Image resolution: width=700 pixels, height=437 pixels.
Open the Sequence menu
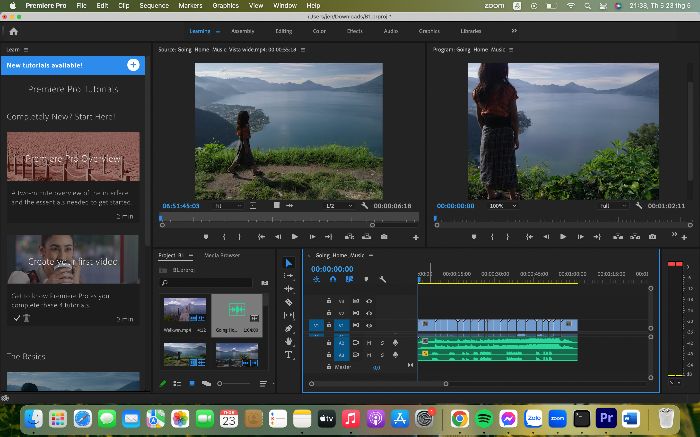(154, 5)
